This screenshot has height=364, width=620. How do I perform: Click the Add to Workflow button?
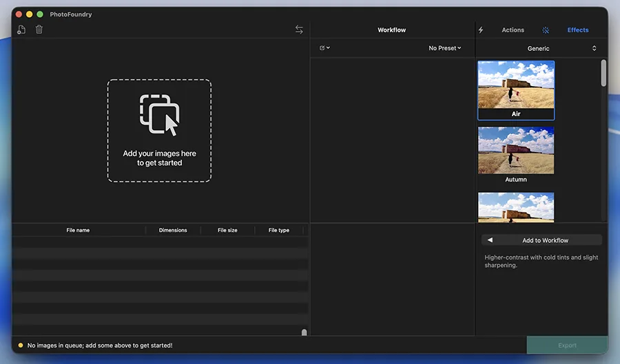541,240
